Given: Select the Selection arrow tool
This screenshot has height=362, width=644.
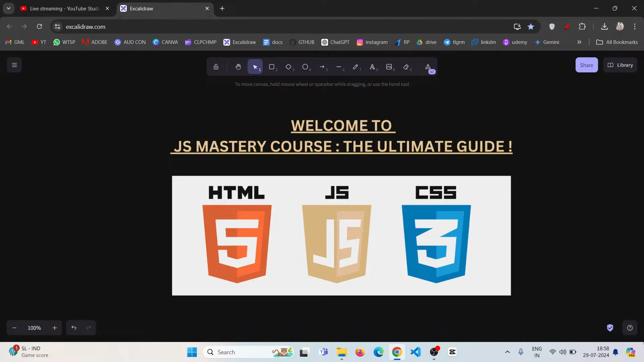Looking at the screenshot, I should click(255, 67).
